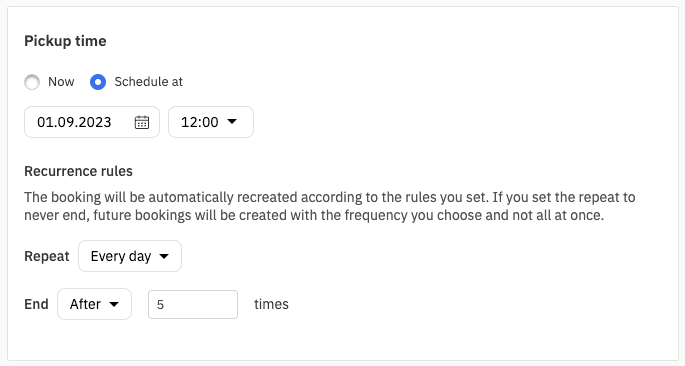Click the caret arrow beside Every day

tap(164, 256)
